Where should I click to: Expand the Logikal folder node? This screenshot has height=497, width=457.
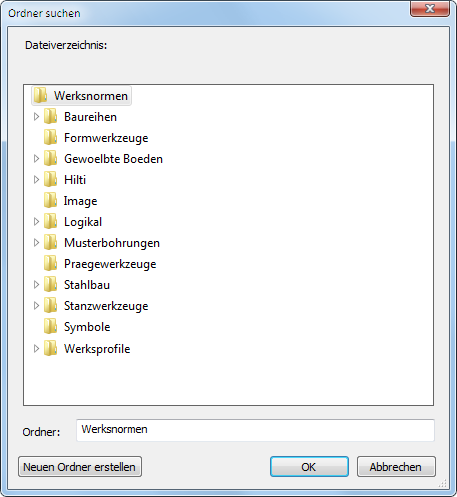pyautogui.click(x=36, y=222)
